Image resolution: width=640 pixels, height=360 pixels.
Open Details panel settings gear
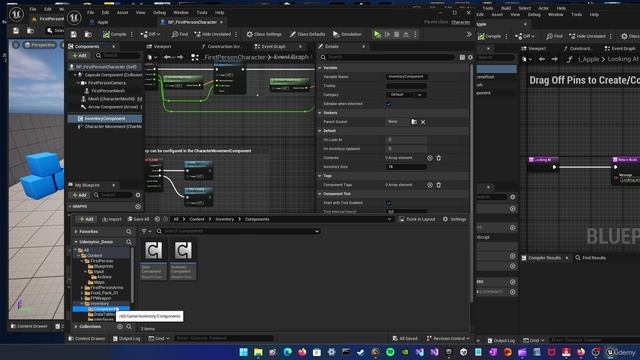(470, 58)
